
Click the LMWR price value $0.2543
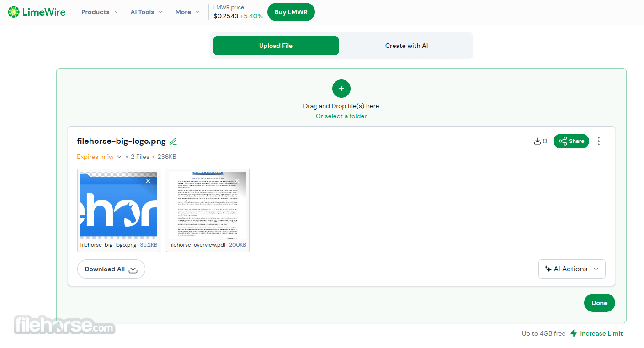pos(226,16)
